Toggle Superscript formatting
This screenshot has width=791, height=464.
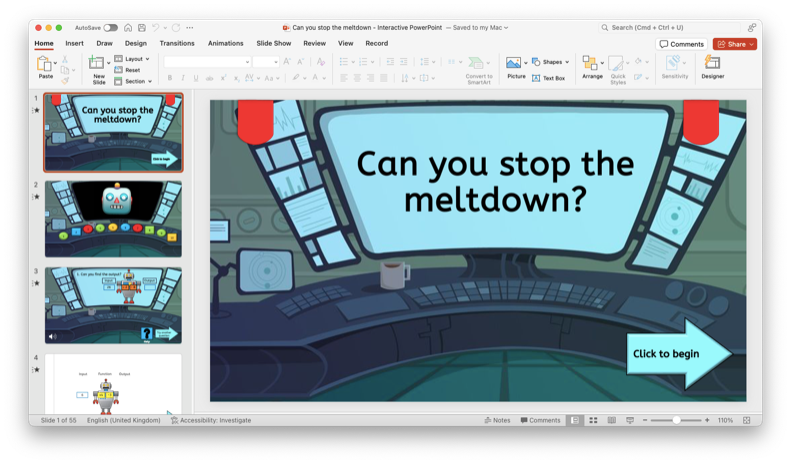coord(223,78)
